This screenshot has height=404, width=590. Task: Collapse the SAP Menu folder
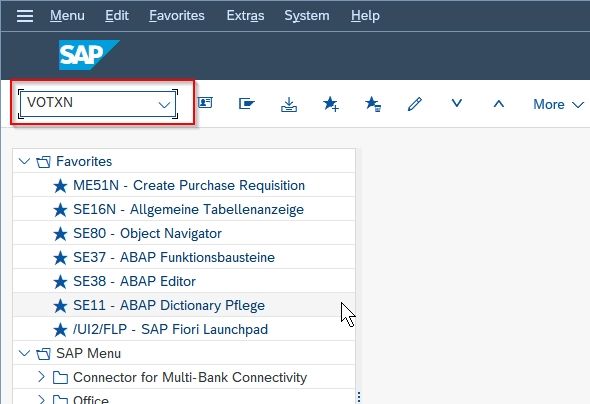[x=24, y=353]
